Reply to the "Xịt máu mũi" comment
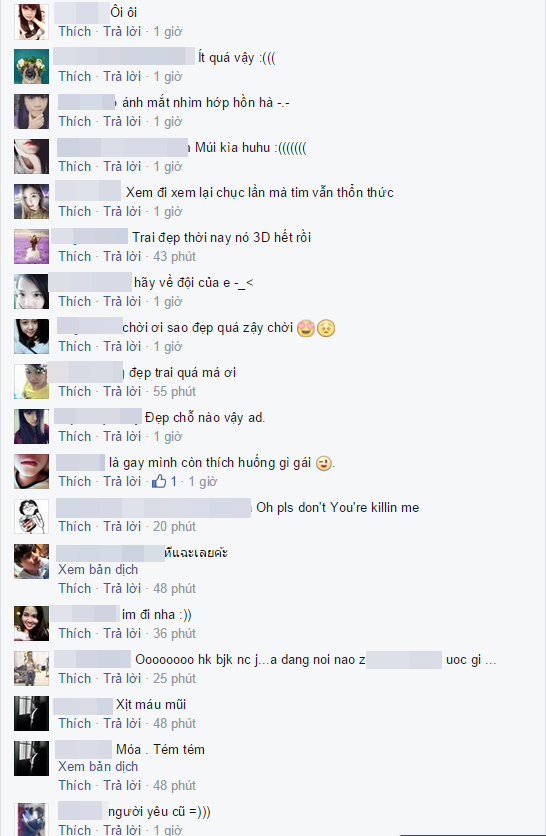Viewport: 546px width, 836px height. tap(122, 723)
